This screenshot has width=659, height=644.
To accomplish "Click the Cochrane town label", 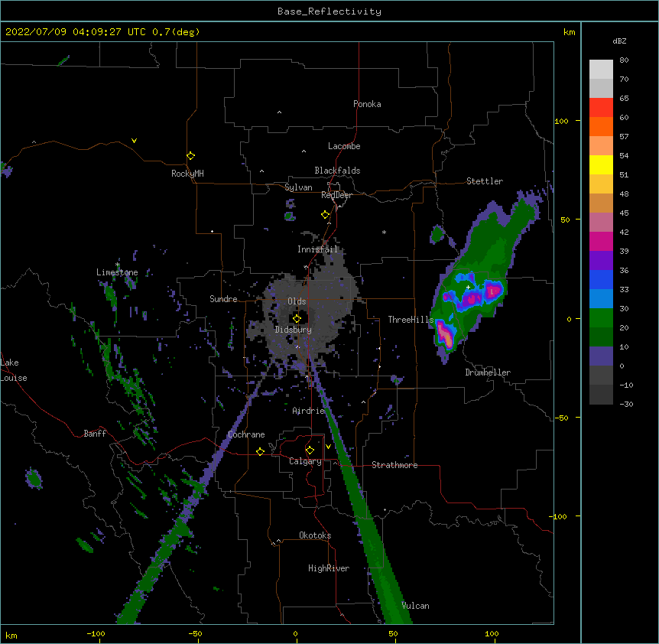I will pyautogui.click(x=246, y=434).
